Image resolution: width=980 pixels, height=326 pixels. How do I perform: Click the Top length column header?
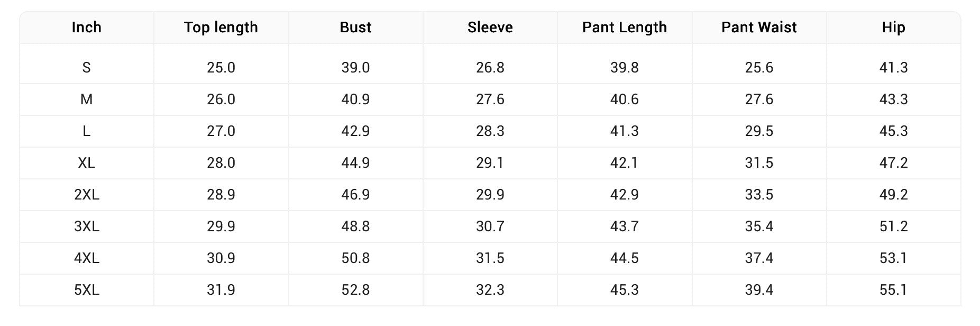pos(221,28)
